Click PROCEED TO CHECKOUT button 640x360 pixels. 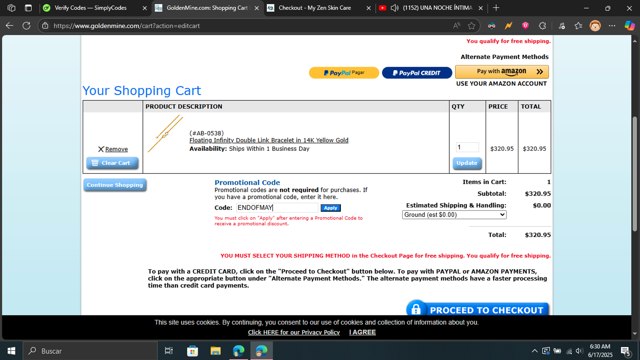click(478, 309)
